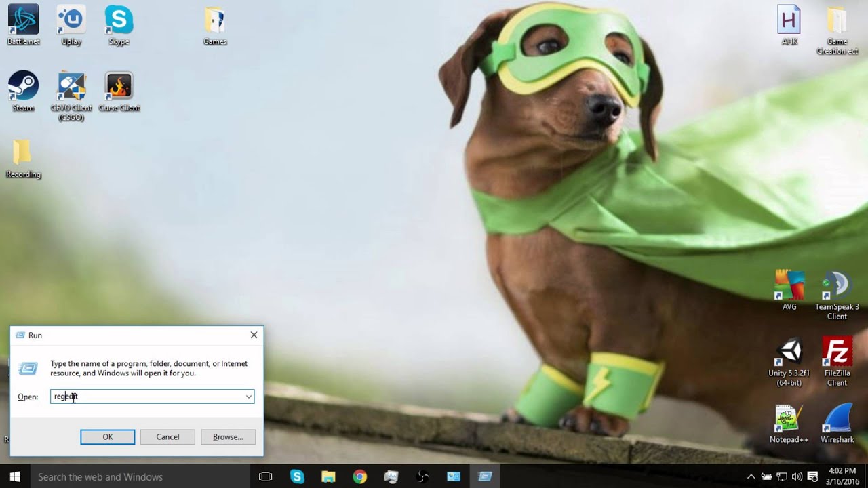Open Skype from the taskbar

[x=297, y=476]
